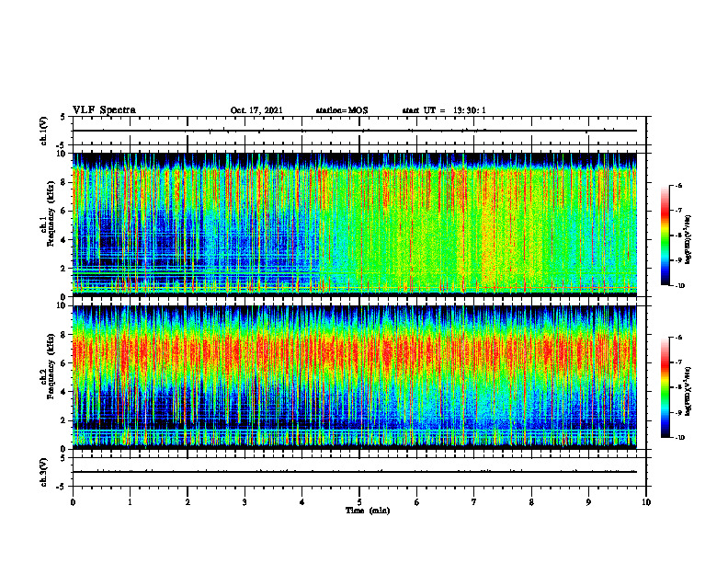Click time axis tick label '10'
The width and height of the screenshot is (728, 563).
coord(646,502)
